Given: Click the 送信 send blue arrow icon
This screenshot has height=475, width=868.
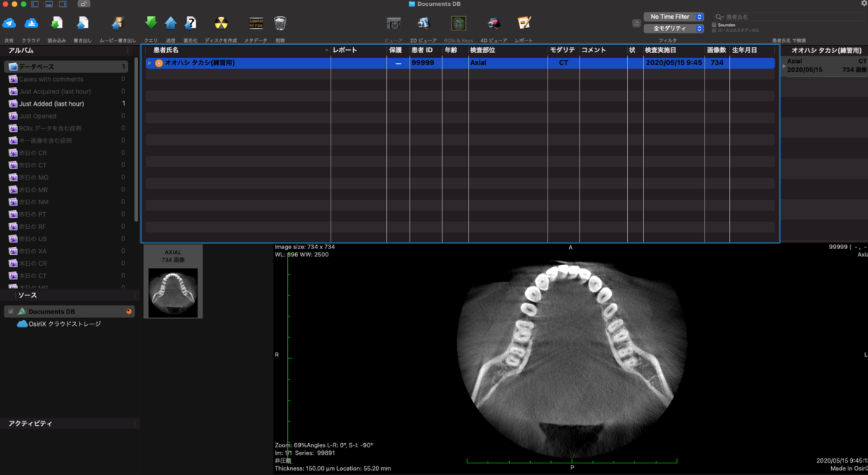Looking at the screenshot, I should 171,23.
